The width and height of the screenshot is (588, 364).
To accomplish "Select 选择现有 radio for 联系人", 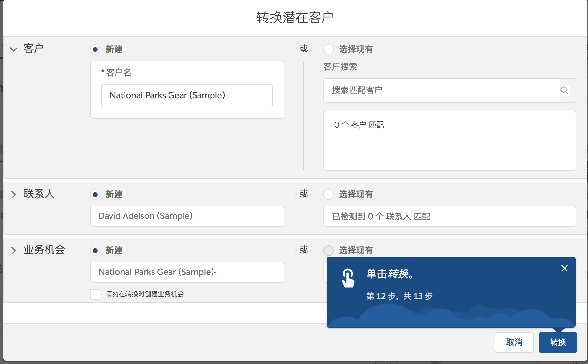I will (x=329, y=195).
